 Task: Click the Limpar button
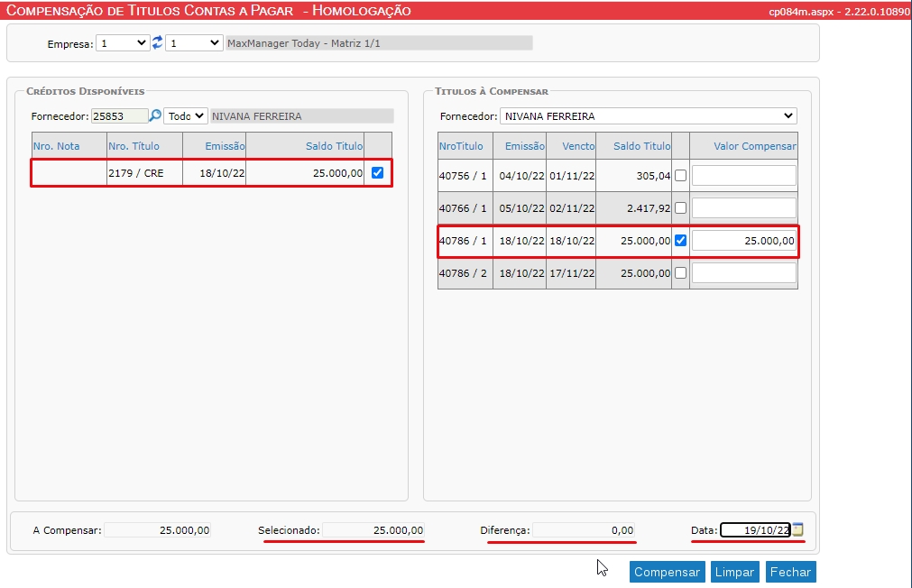click(x=734, y=572)
